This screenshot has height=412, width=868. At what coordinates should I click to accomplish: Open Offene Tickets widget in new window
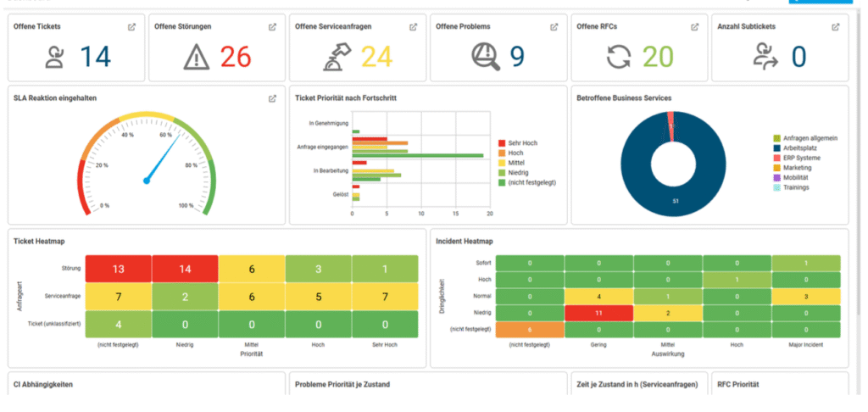tap(131, 26)
